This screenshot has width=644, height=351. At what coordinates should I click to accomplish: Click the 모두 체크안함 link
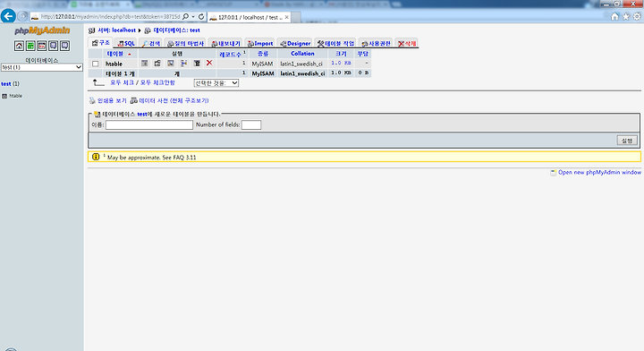pyautogui.click(x=157, y=82)
